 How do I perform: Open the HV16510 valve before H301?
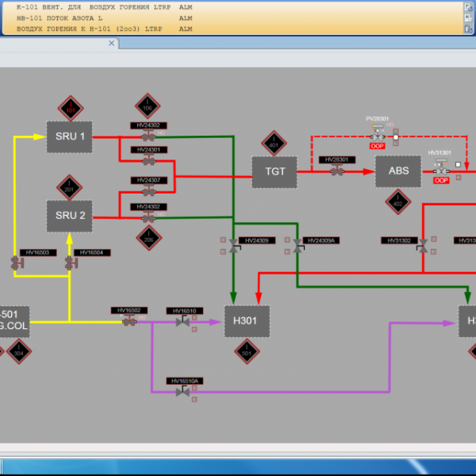(x=183, y=321)
